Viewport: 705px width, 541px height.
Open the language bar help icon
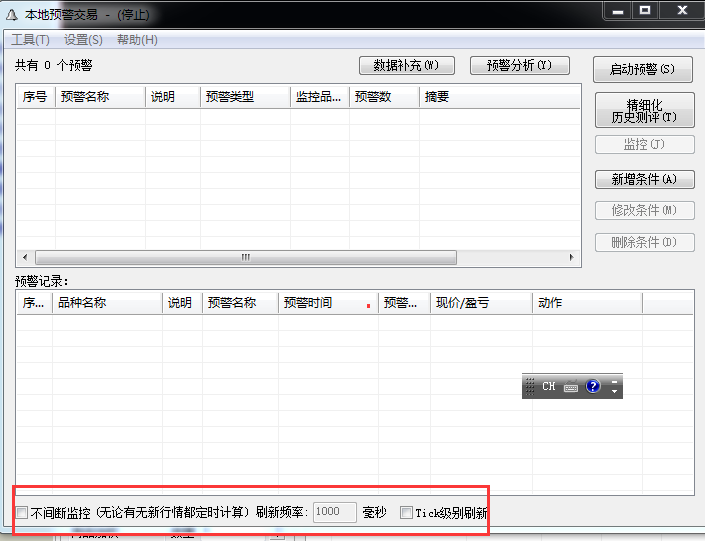(593, 386)
